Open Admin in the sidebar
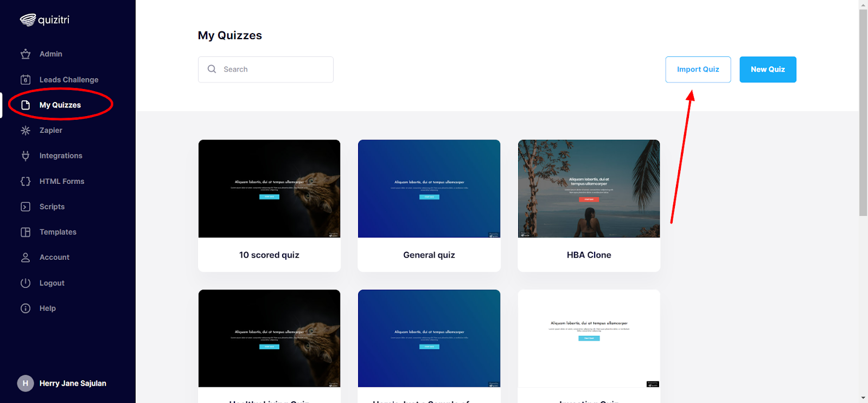This screenshot has width=868, height=403. pos(51,54)
